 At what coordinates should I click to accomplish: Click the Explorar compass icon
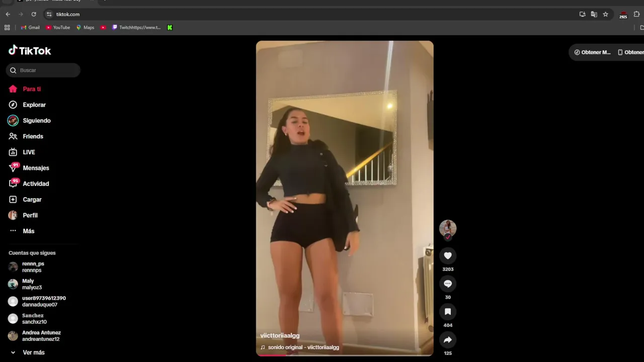[x=13, y=105]
